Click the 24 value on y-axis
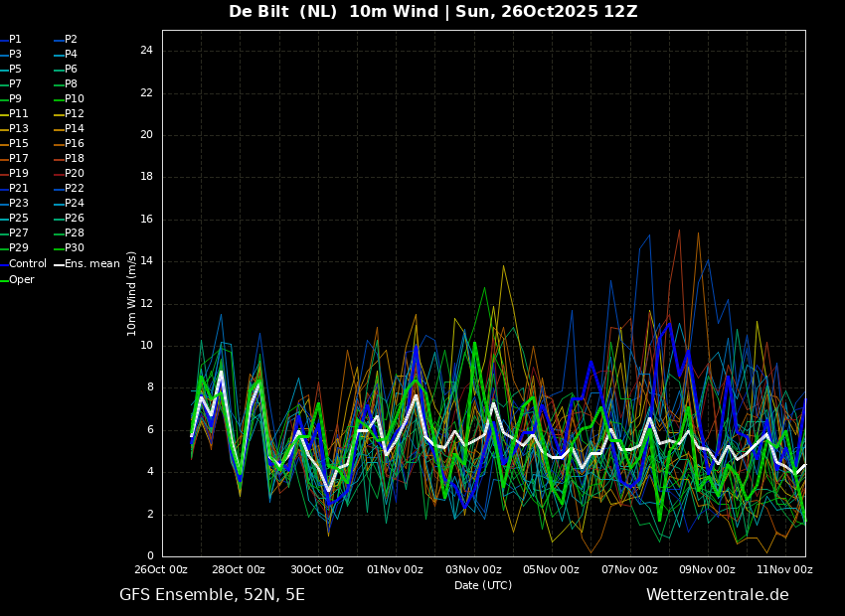The image size is (845, 616). 146,51
